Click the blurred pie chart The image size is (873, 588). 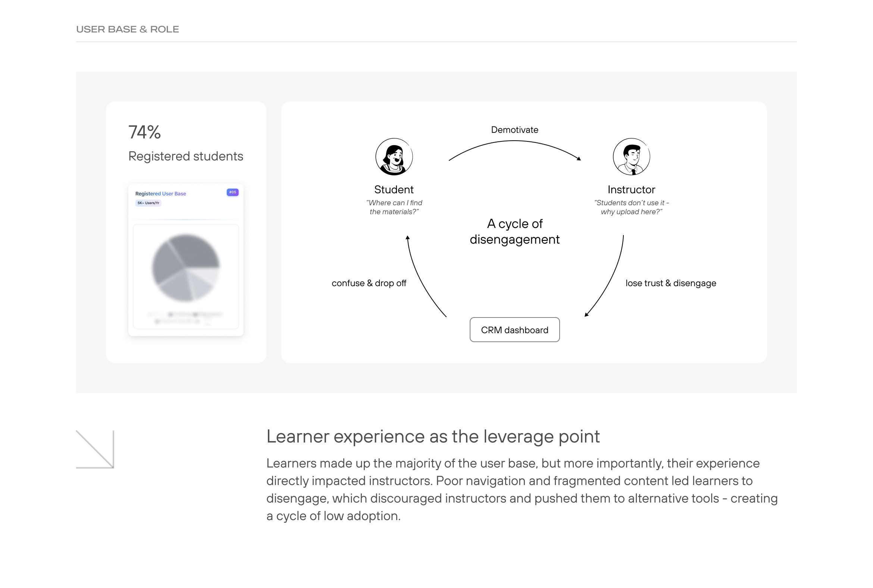tap(186, 268)
